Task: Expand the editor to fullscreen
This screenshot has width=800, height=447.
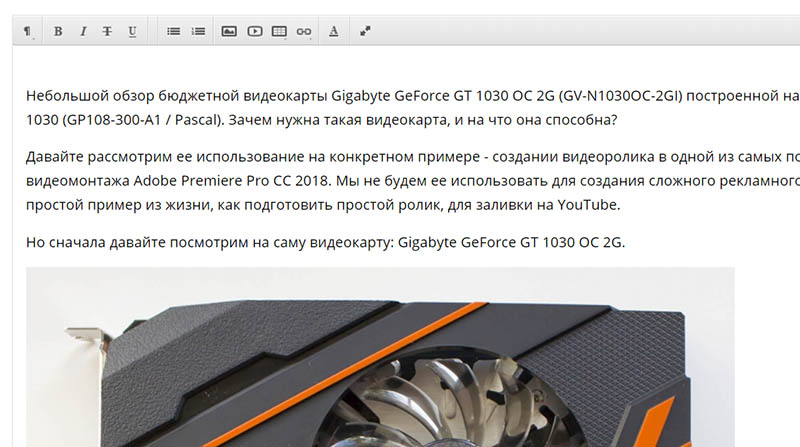Action: click(365, 32)
